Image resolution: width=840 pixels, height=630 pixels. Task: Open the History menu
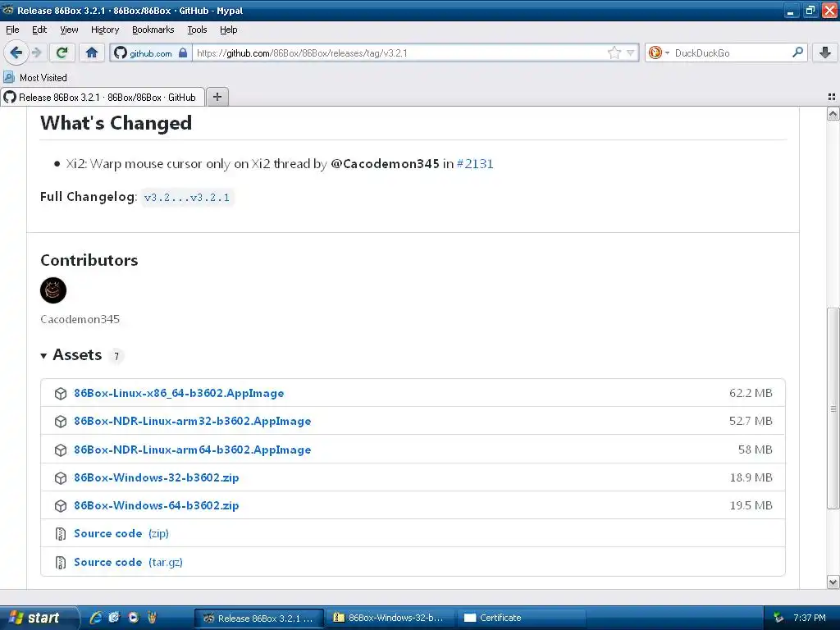point(105,30)
